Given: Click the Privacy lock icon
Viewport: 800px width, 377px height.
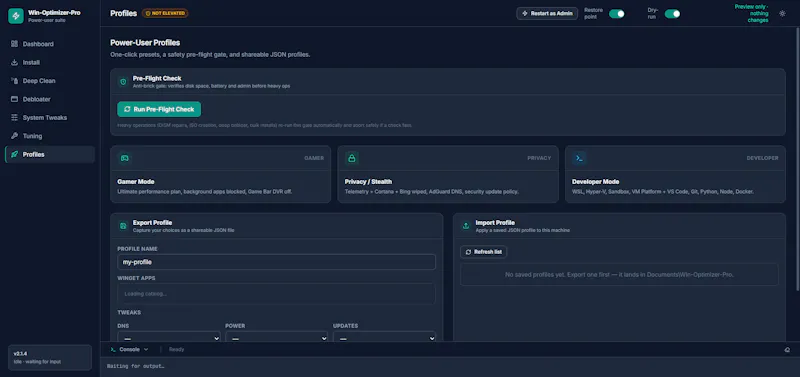Looking at the screenshot, I should coord(352,158).
